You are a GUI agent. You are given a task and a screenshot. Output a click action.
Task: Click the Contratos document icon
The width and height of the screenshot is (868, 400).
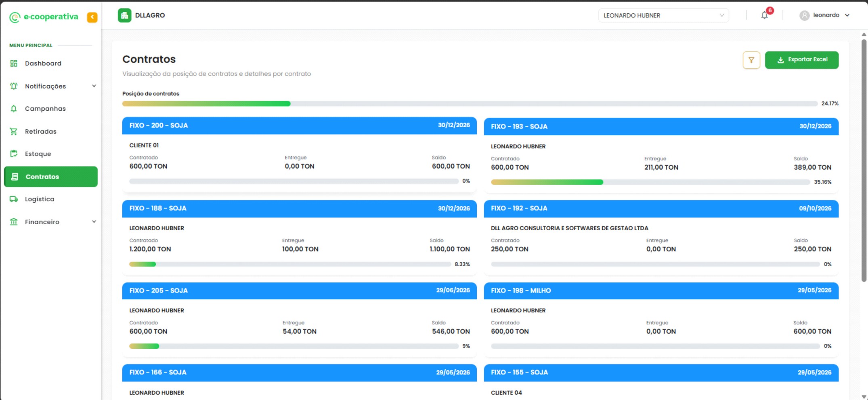(x=15, y=177)
